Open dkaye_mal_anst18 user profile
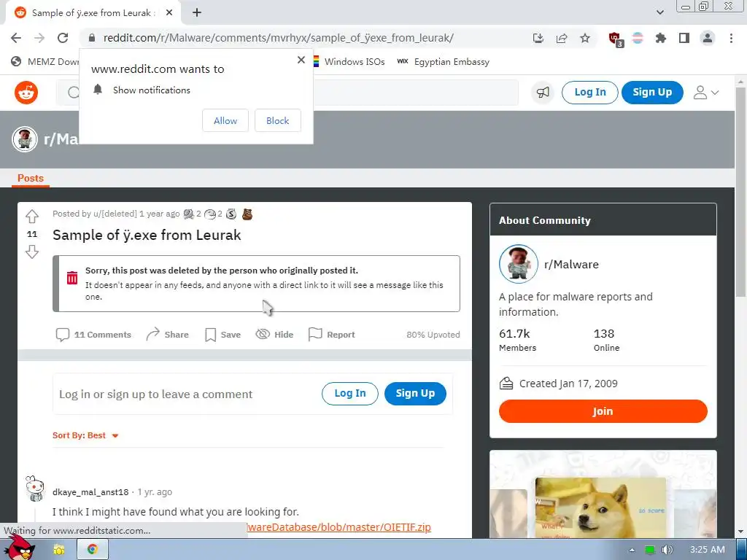 click(90, 492)
